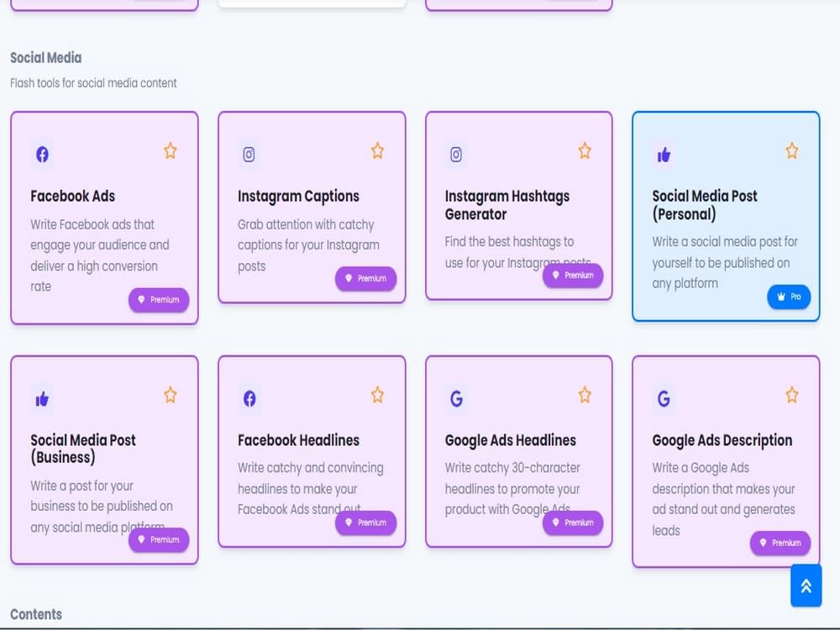Open the Google Ads Headlines title
840x630 pixels.
[510, 440]
